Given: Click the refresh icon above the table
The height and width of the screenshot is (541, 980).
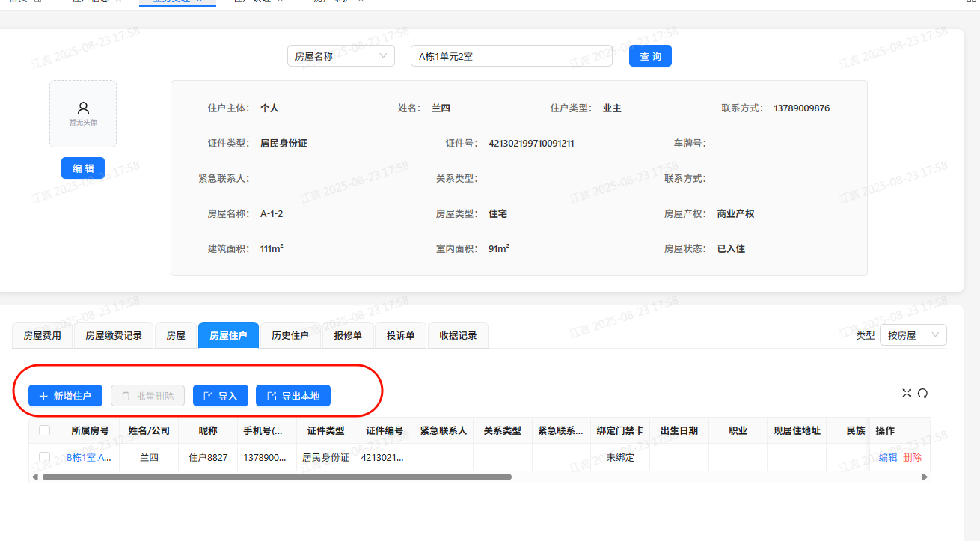Looking at the screenshot, I should (x=922, y=394).
